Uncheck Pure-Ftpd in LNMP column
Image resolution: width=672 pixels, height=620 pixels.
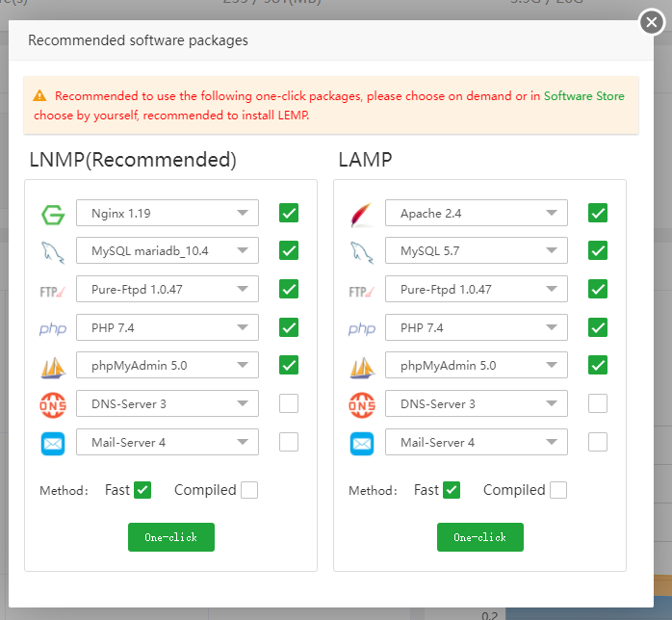click(x=289, y=289)
